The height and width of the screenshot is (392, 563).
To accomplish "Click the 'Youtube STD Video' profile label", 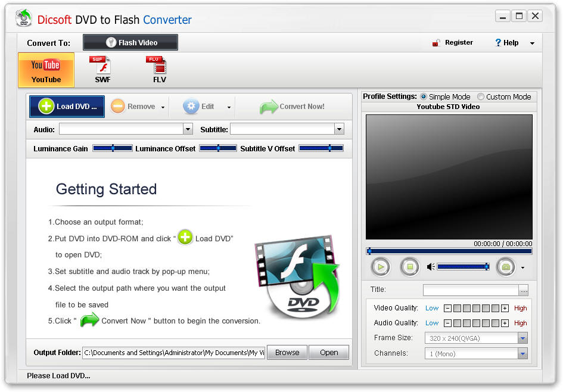I will pos(448,107).
